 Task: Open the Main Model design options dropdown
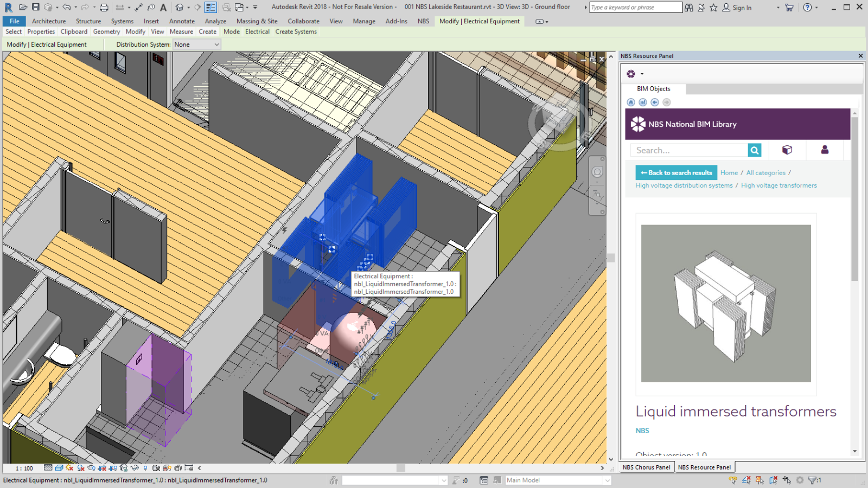pos(558,480)
